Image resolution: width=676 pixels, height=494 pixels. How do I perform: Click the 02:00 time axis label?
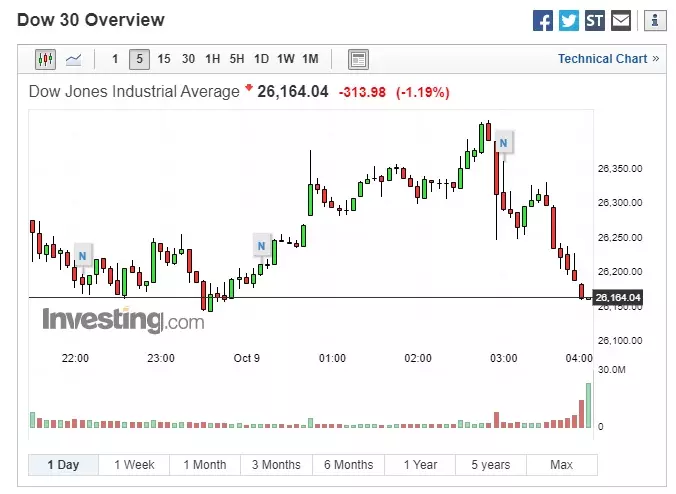tap(418, 358)
